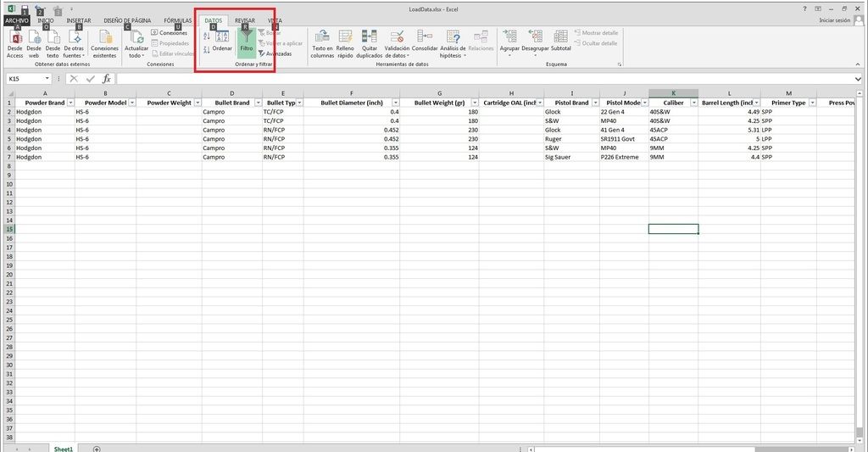The height and width of the screenshot is (452, 868).
Task: Open the Pistol Brand filter dropdown
Action: pyautogui.click(x=595, y=103)
